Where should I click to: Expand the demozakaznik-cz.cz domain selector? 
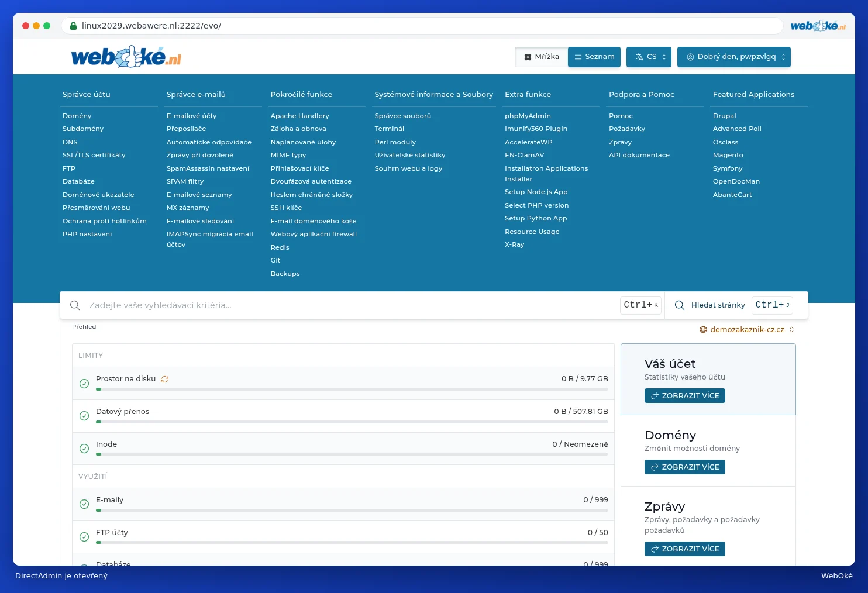(747, 330)
